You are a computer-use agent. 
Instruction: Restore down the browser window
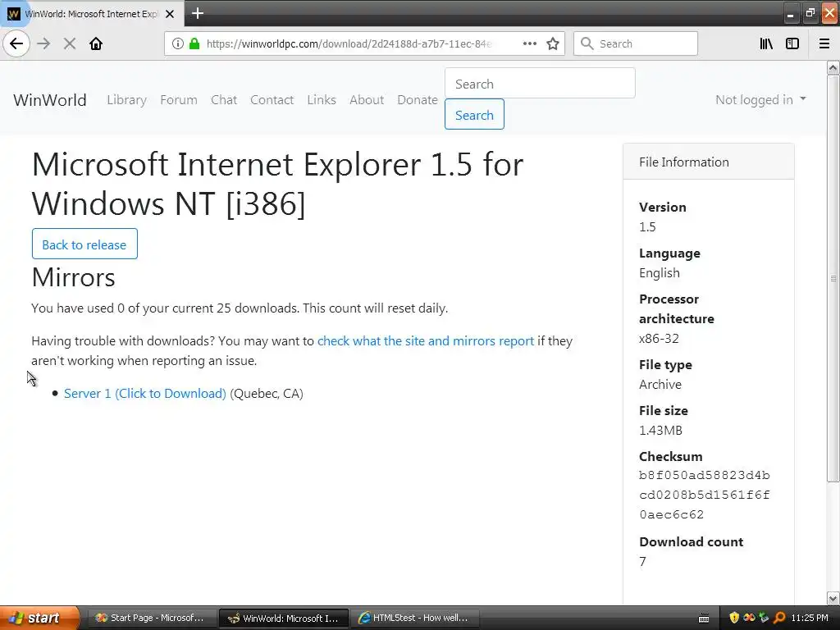click(x=810, y=14)
